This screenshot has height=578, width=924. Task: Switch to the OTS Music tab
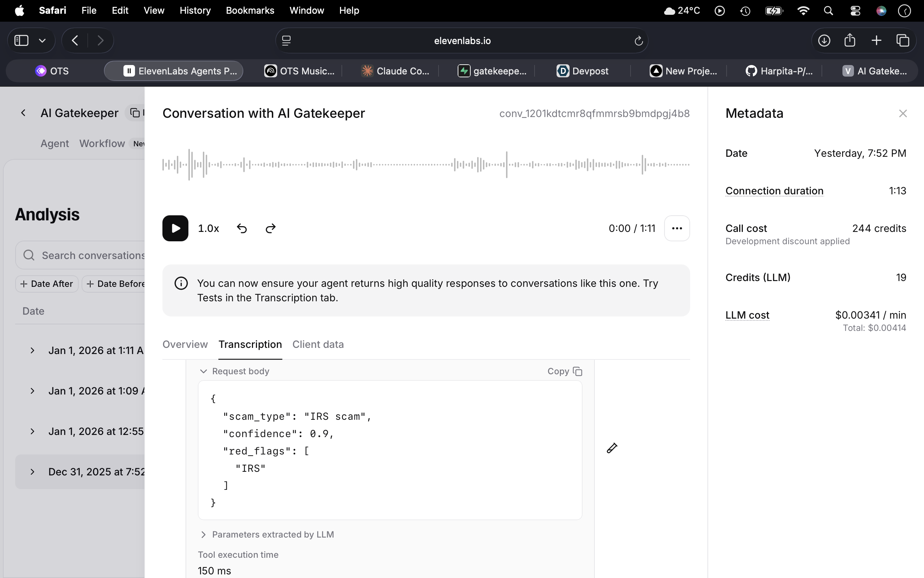point(300,71)
